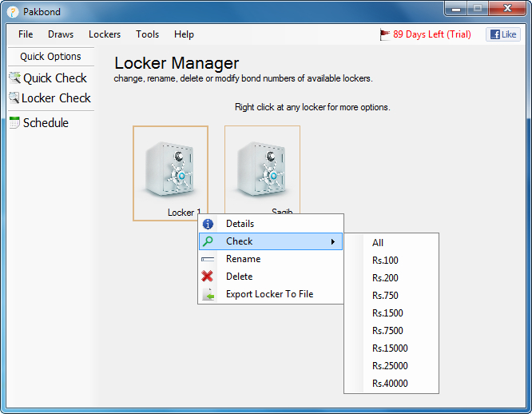Image resolution: width=532 pixels, height=414 pixels.
Task: Close the Pakbond window
Action: tap(507, 9)
